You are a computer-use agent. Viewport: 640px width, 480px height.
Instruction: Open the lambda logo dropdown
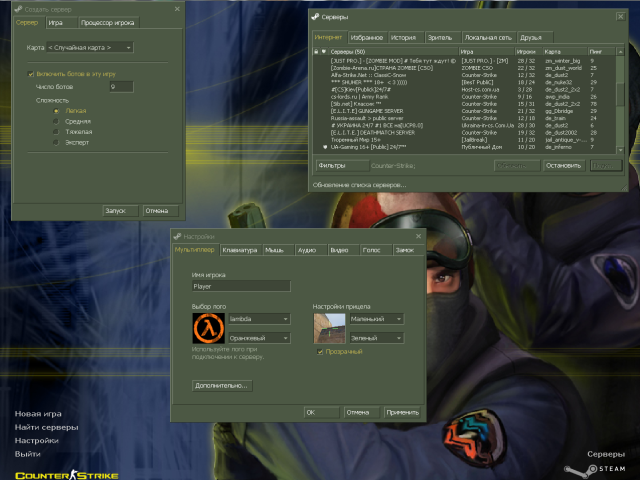(259, 319)
